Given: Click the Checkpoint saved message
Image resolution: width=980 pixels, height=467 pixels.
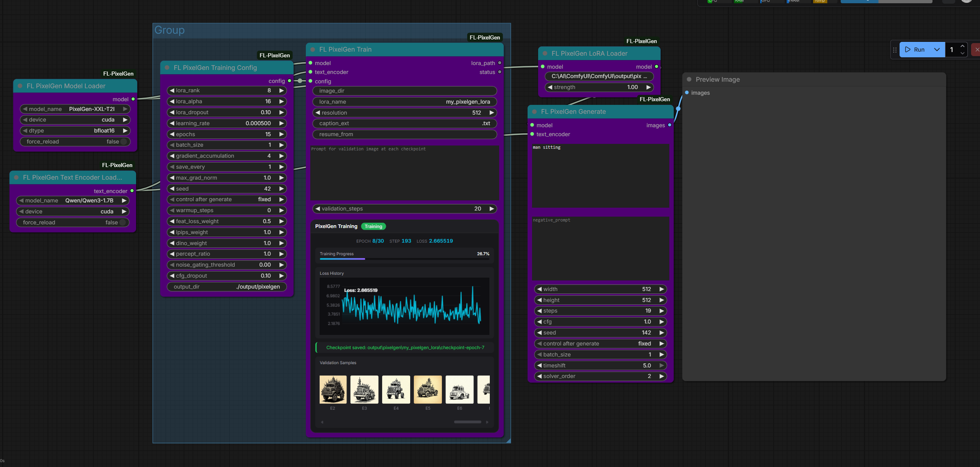Looking at the screenshot, I should point(405,348).
